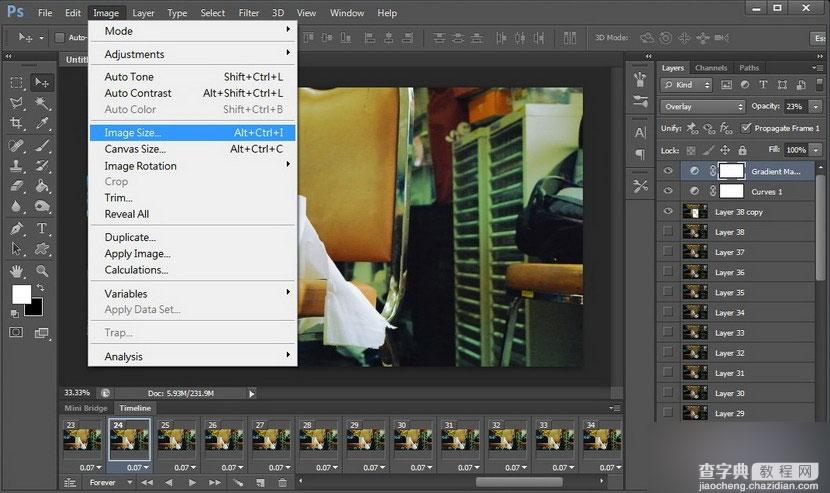The image size is (830, 493).
Task: Select the Rectangular Marquee tool
Action: tap(16, 82)
